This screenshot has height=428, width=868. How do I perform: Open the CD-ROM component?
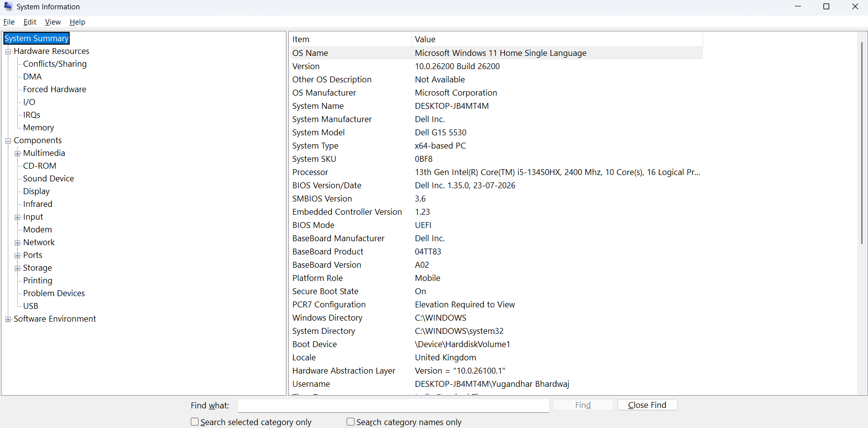pyautogui.click(x=40, y=166)
